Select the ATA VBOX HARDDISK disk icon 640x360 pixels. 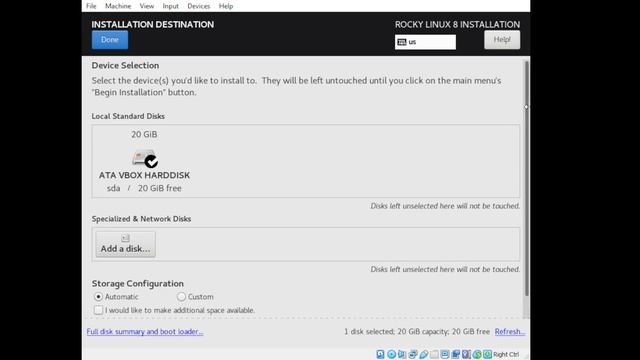click(144, 159)
